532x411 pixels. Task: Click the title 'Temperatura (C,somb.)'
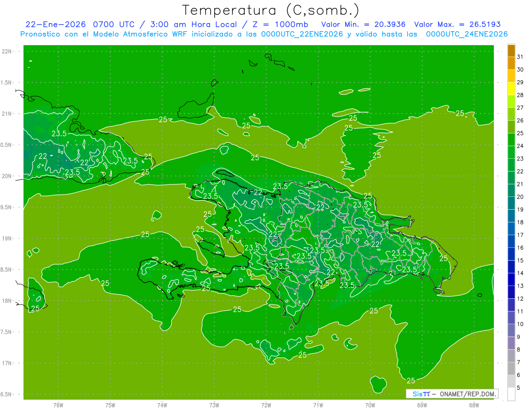coord(271,10)
